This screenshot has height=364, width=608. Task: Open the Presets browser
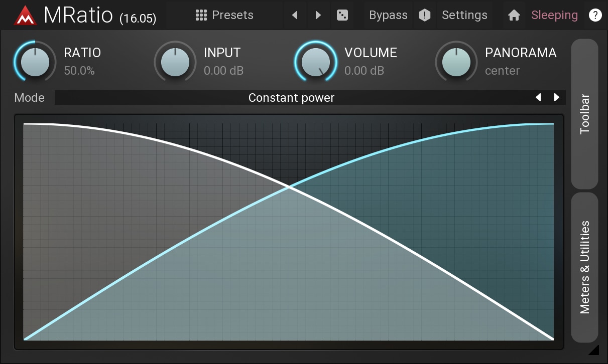point(224,15)
